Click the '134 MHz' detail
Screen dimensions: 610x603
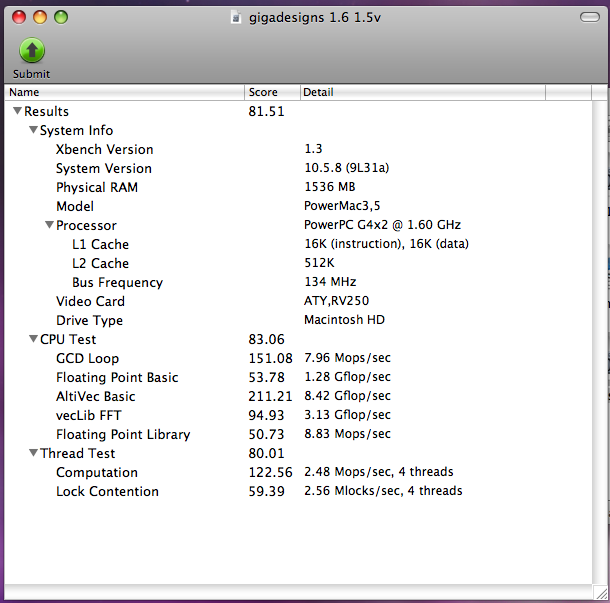coord(330,281)
